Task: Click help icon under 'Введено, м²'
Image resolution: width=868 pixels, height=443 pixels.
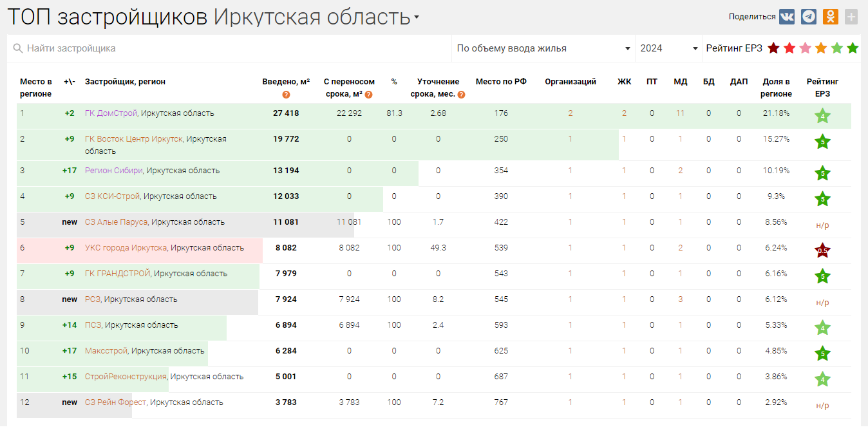Action: pyautogui.click(x=286, y=95)
